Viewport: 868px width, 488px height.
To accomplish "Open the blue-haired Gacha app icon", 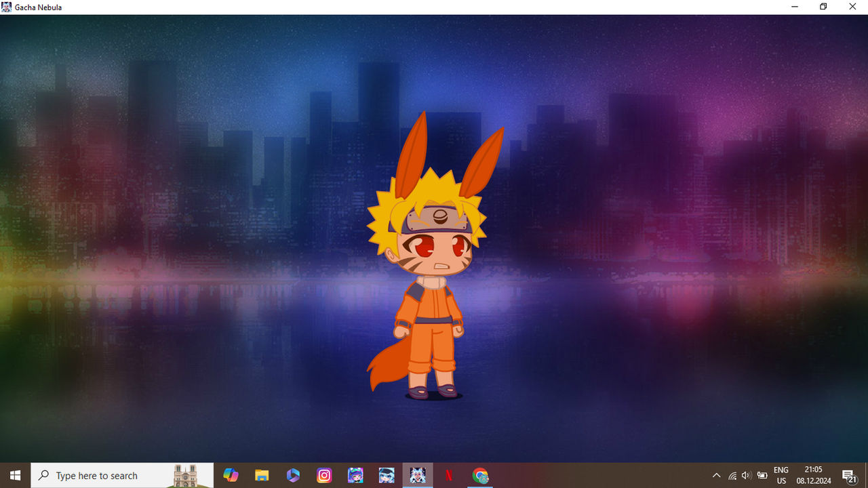I will tap(387, 476).
